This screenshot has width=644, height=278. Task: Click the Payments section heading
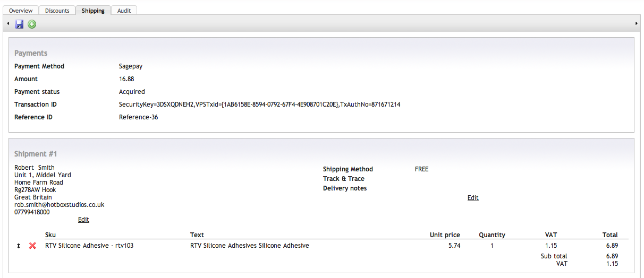(31, 53)
